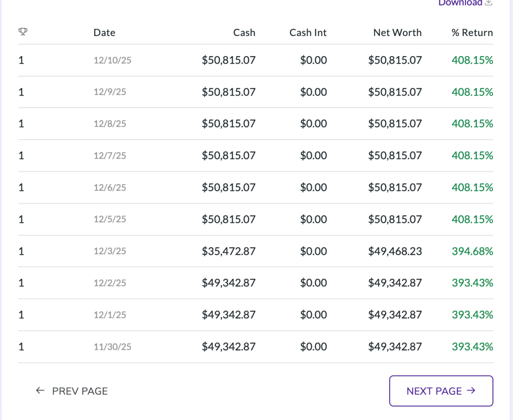This screenshot has width=513, height=420.
Task: Click the Cash column header
Action: [244, 33]
